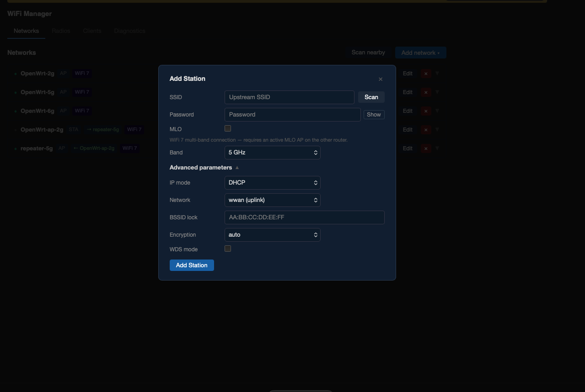Click the Upstream SSID input field
This screenshot has width=585, height=392.
click(290, 97)
